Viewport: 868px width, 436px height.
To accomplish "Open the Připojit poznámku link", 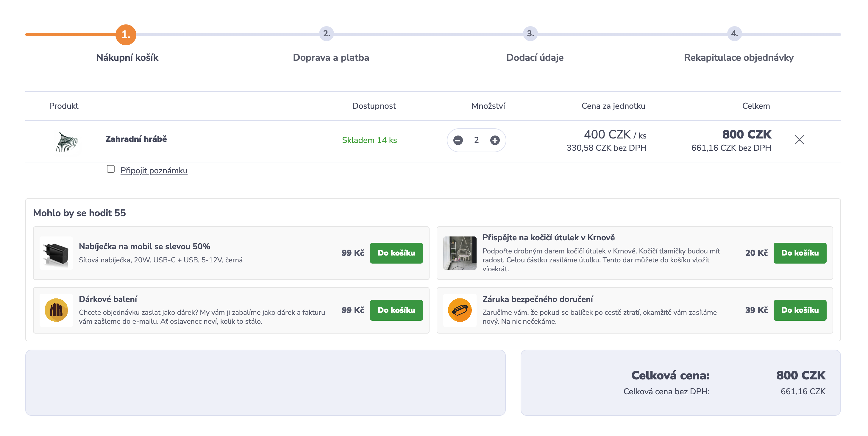I will point(154,171).
